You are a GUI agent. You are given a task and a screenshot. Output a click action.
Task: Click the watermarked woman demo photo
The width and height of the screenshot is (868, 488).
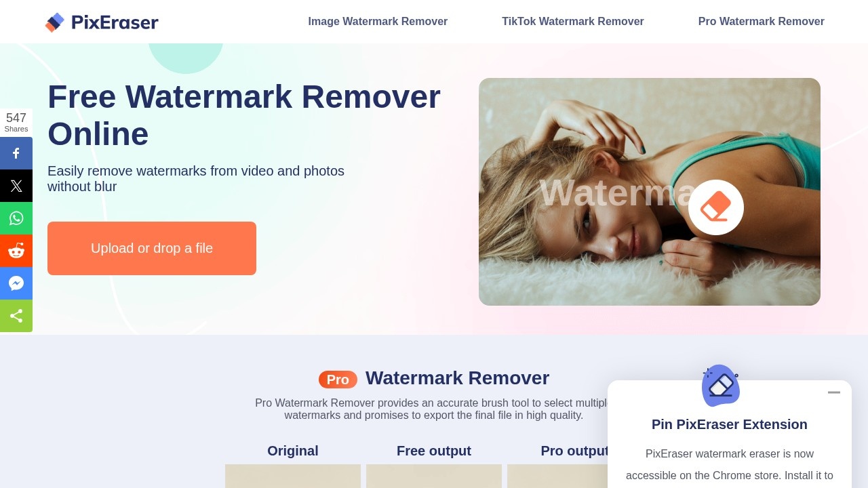(x=650, y=192)
